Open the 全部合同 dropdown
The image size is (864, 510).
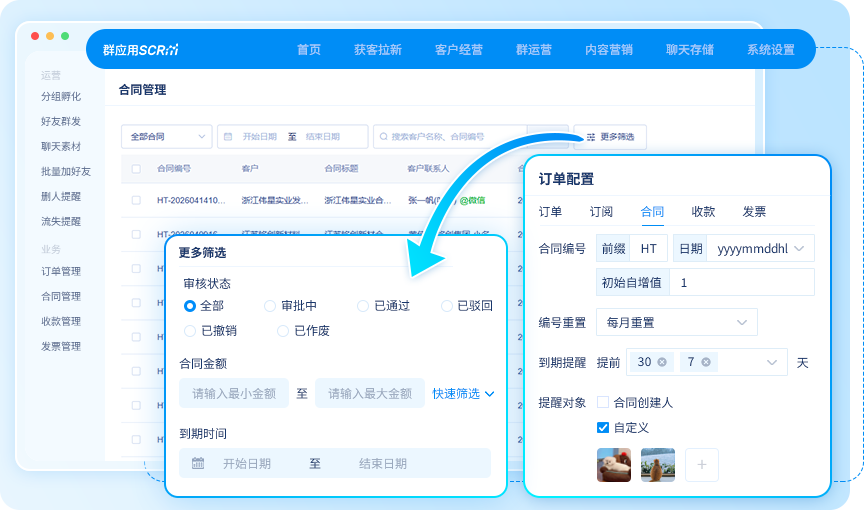(x=166, y=137)
